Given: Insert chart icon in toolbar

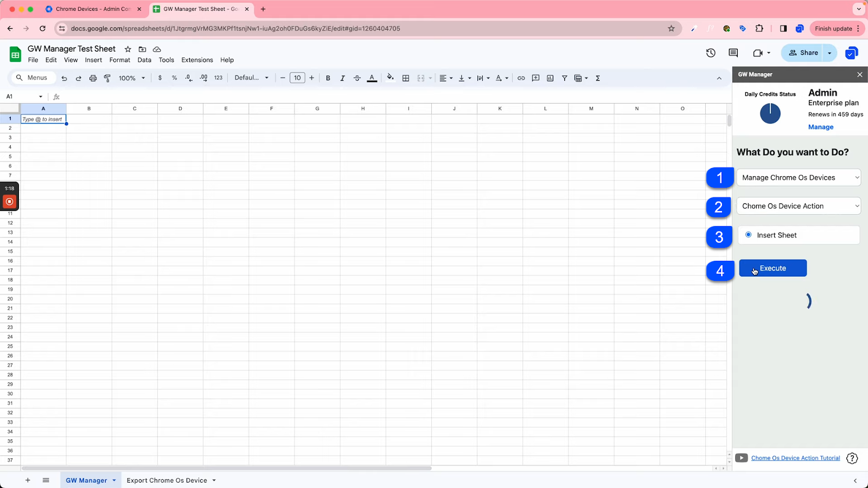Looking at the screenshot, I should tap(550, 78).
